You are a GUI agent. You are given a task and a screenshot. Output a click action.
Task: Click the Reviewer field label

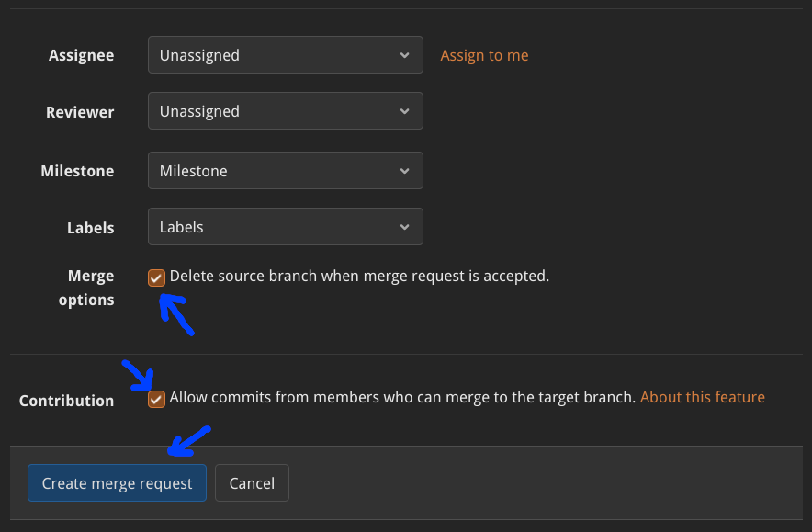pyautogui.click(x=80, y=112)
